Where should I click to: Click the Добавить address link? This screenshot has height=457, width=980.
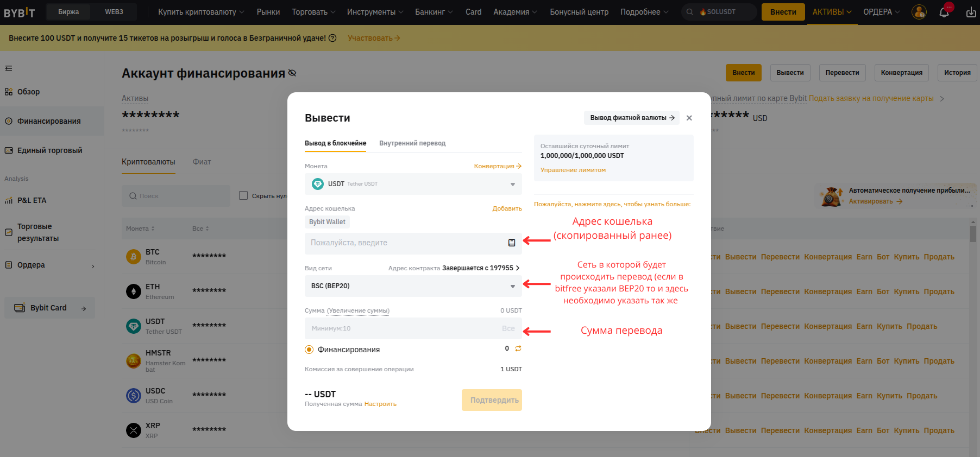507,208
